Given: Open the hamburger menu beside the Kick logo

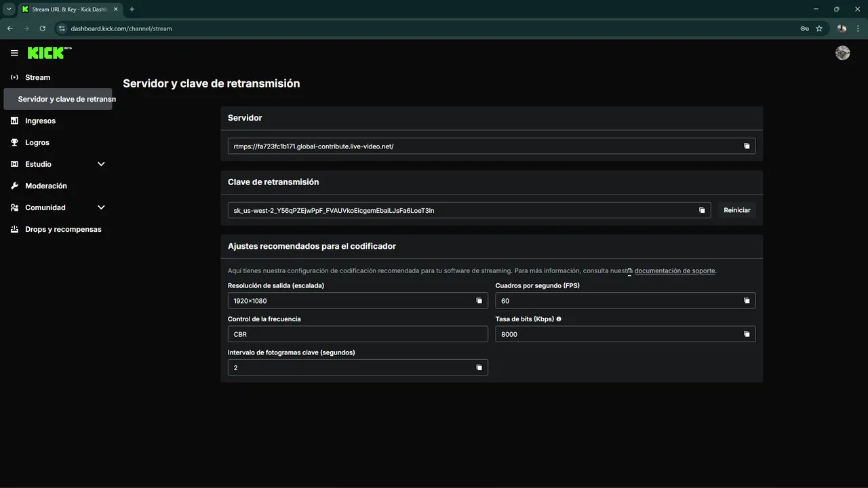Looking at the screenshot, I should click(14, 53).
